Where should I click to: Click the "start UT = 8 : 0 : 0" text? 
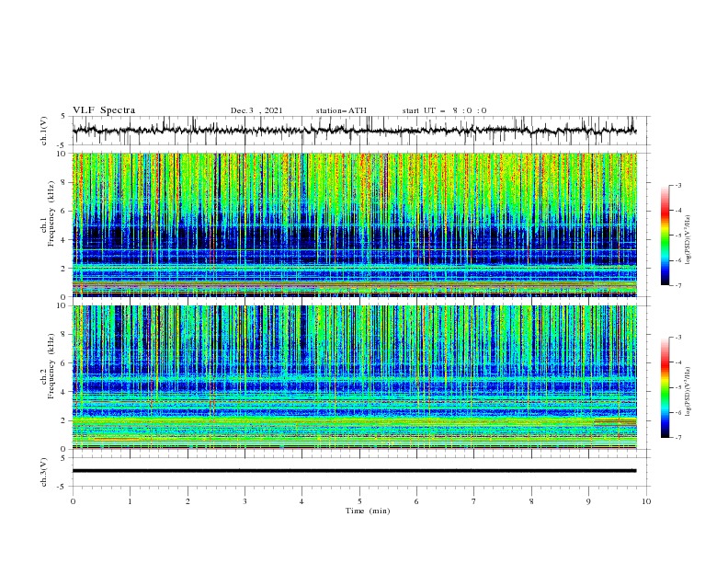(x=444, y=110)
